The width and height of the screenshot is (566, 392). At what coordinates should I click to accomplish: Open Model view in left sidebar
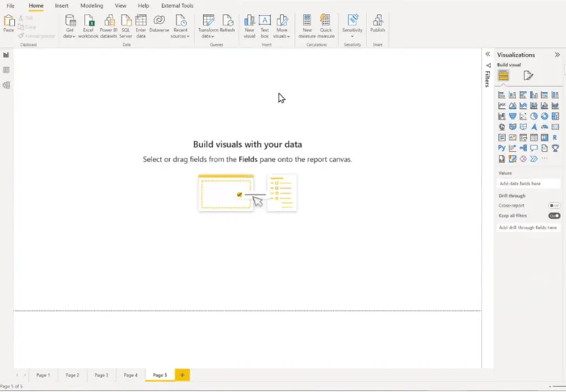point(6,85)
